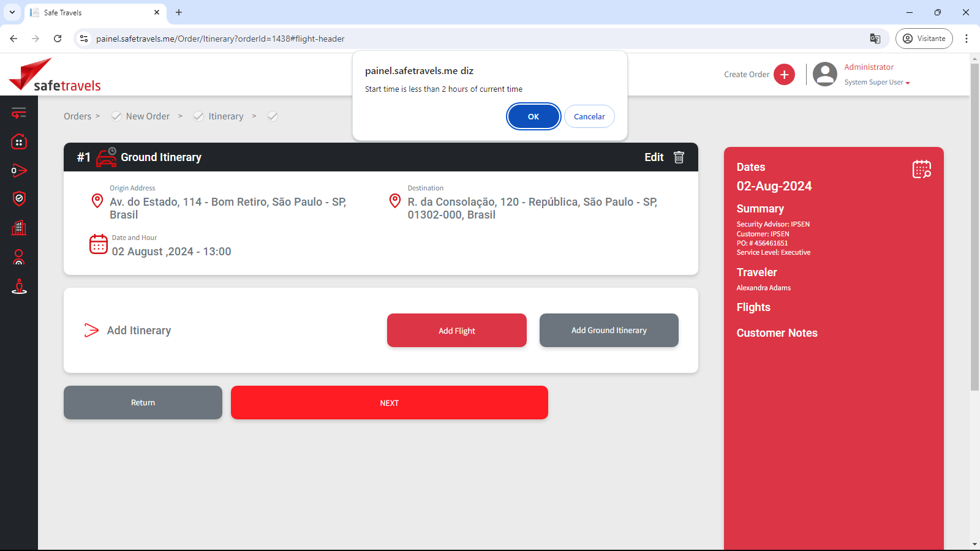Click the user profile sidebar icon
Image resolution: width=980 pixels, height=551 pixels.
click(x=19, y=257)
